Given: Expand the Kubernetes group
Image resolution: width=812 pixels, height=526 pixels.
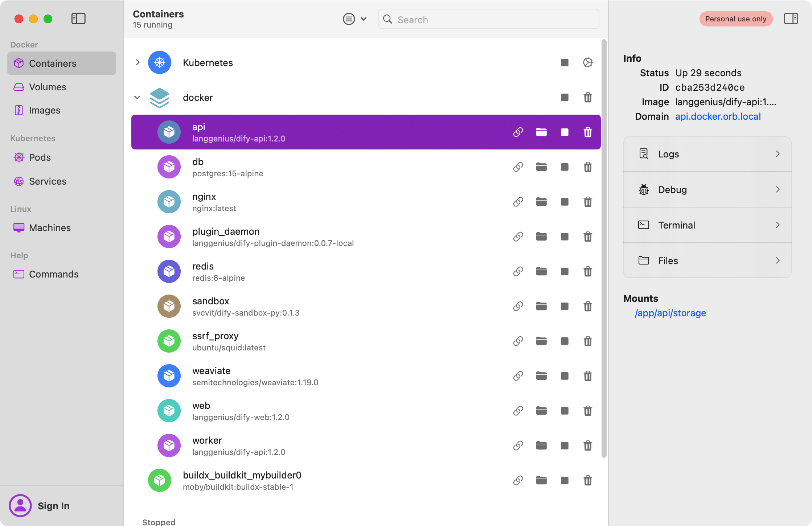Looking at the screenshot, I should pyautogui.click(x=138, y=62).
